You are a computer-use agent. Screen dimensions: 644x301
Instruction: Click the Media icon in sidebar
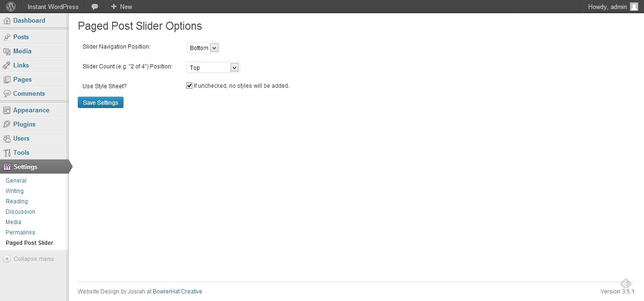tap(7, 51)
